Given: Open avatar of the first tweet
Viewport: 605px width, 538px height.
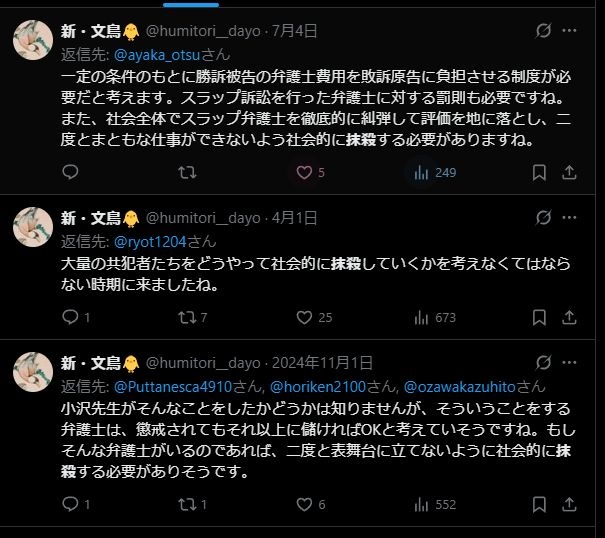Looking at the screenshot, I should click(33, 38).
